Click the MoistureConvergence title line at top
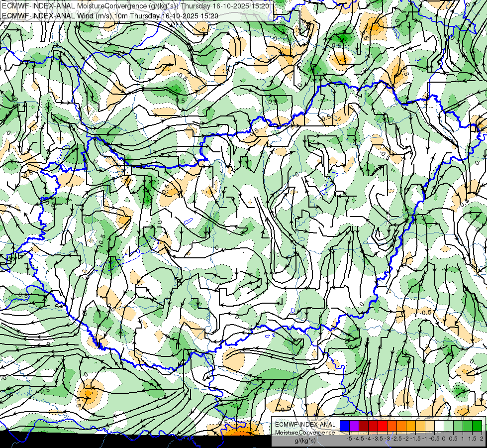The height and width of the screenshot is (448, 487). coord(135,6)
